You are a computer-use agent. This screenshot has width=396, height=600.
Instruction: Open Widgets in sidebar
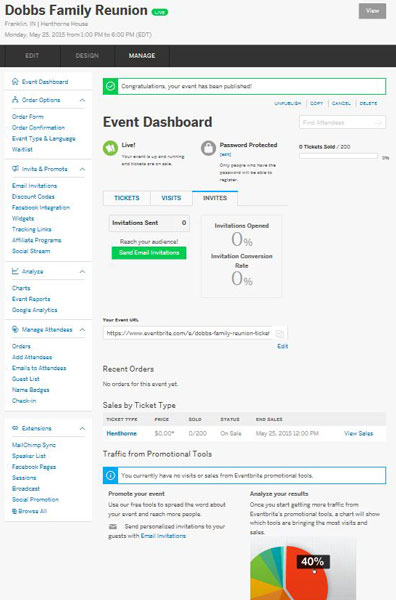click(23, 218)
